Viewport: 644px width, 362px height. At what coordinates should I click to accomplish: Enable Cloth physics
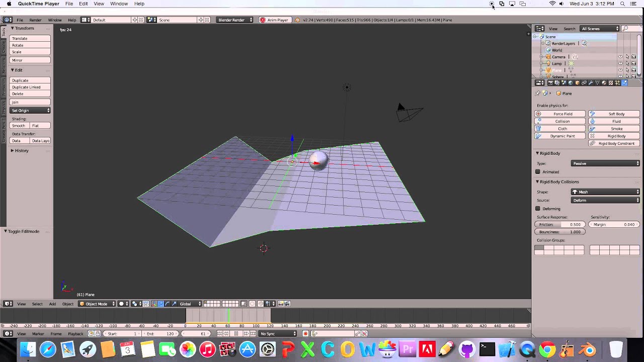560,129
